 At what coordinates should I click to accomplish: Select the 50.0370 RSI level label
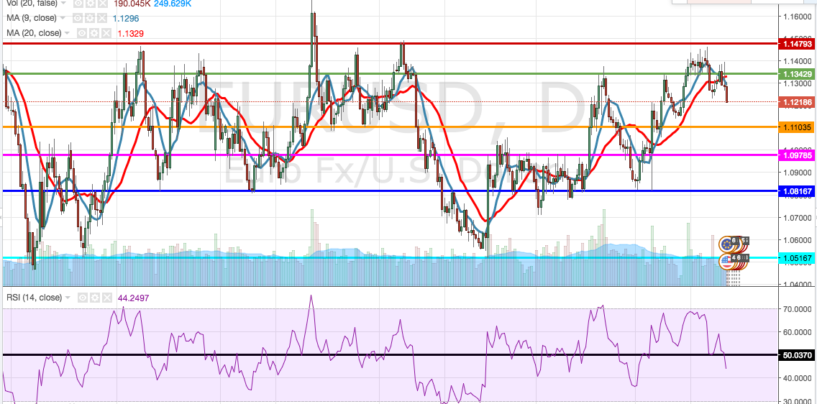[797, 355]
